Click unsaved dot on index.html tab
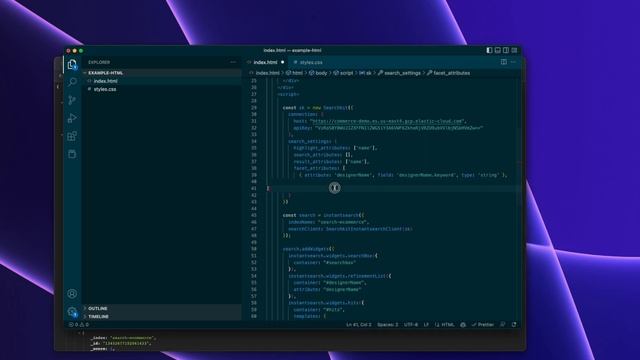This screenshot has height=360, width=640. 282,62
